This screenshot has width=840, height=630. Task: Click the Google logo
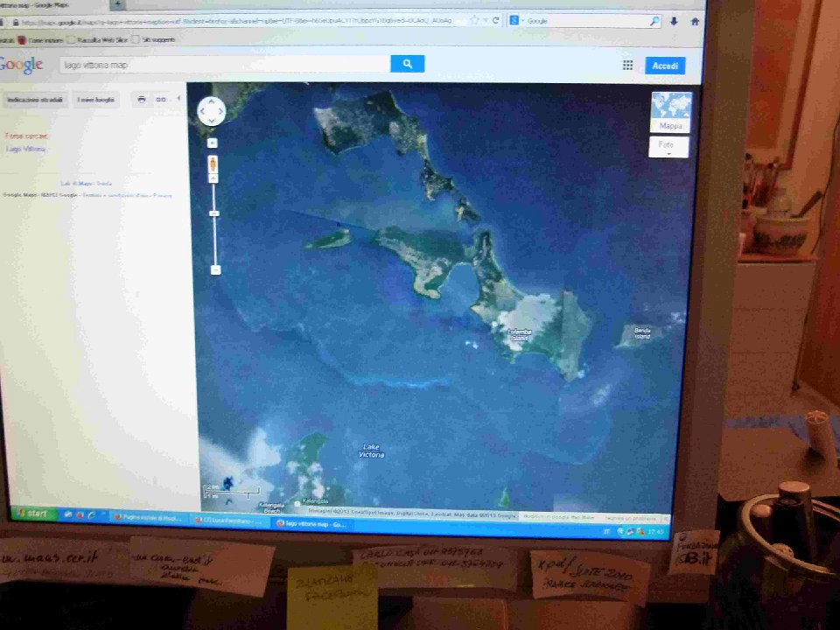pos(21,65)
